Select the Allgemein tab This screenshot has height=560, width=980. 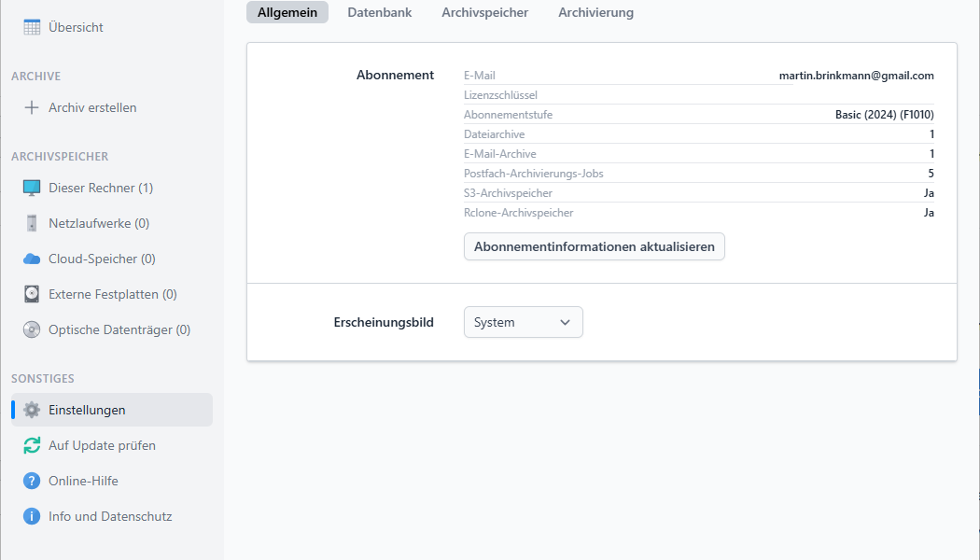click(x=287, y=12)
